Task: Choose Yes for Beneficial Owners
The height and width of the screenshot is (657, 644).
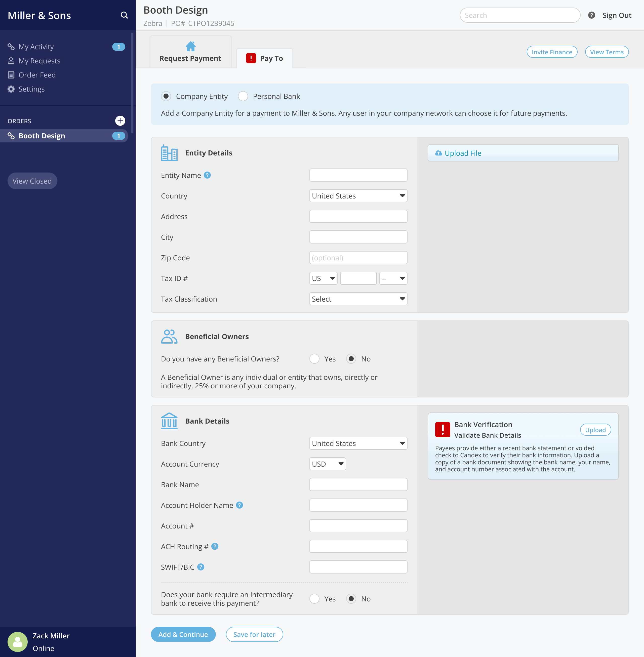Action: (314, 359)
